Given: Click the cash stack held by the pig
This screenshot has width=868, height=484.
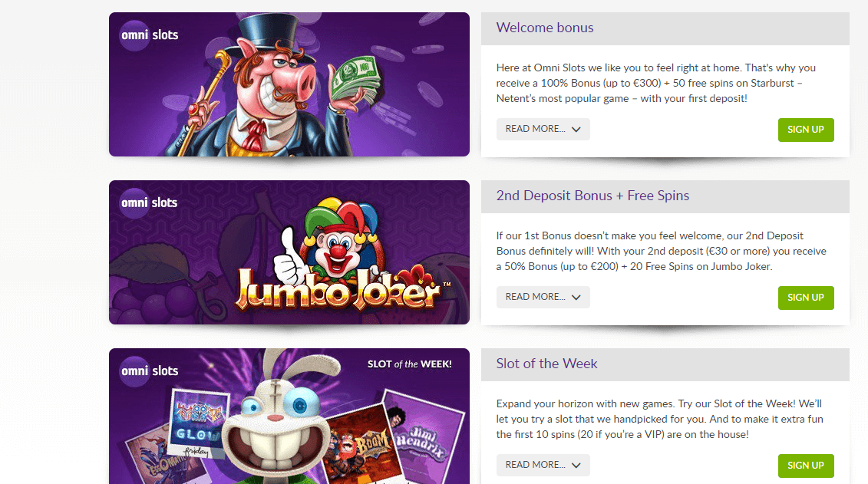Looking at the screenshot, I should 355,81.
